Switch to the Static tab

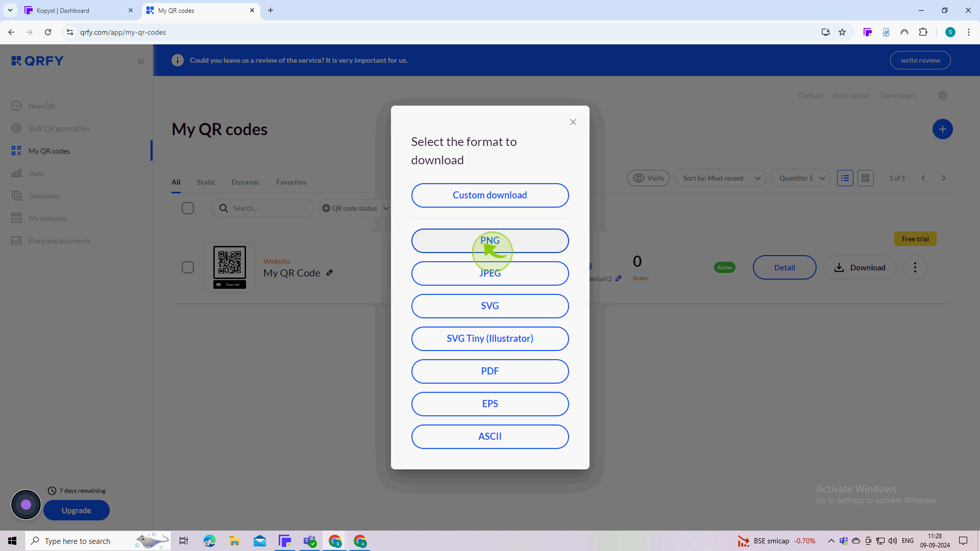click(206, 182)
